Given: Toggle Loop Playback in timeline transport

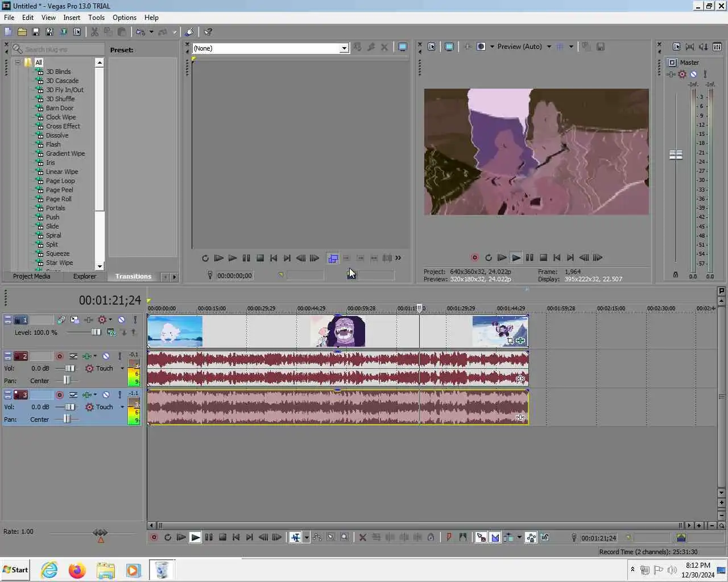Looking at the screenshot, I should tap(168, 538).
